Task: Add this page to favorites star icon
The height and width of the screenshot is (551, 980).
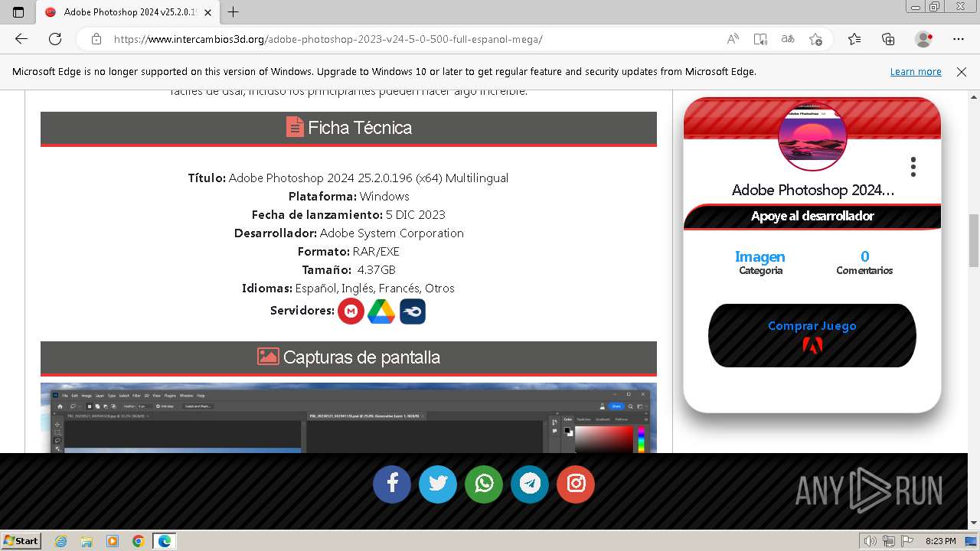Action: [x=815, y=39]
